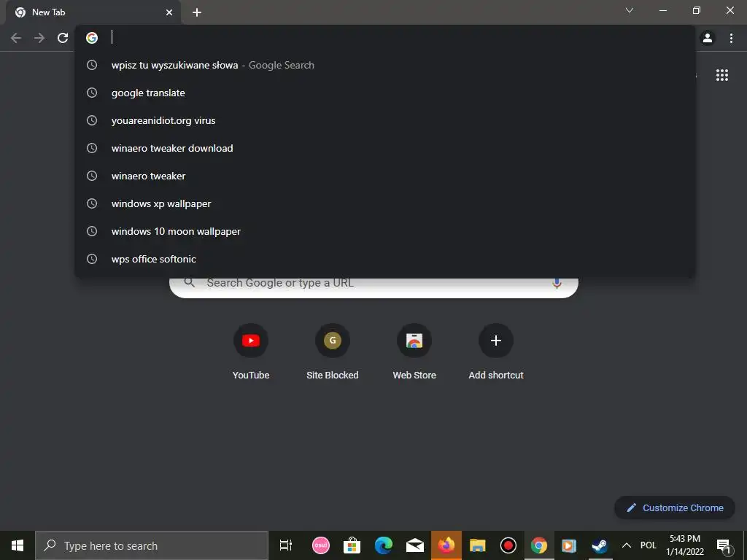
Task: Click the Search Google or type a URL box
Action: (x=374, y=287)
